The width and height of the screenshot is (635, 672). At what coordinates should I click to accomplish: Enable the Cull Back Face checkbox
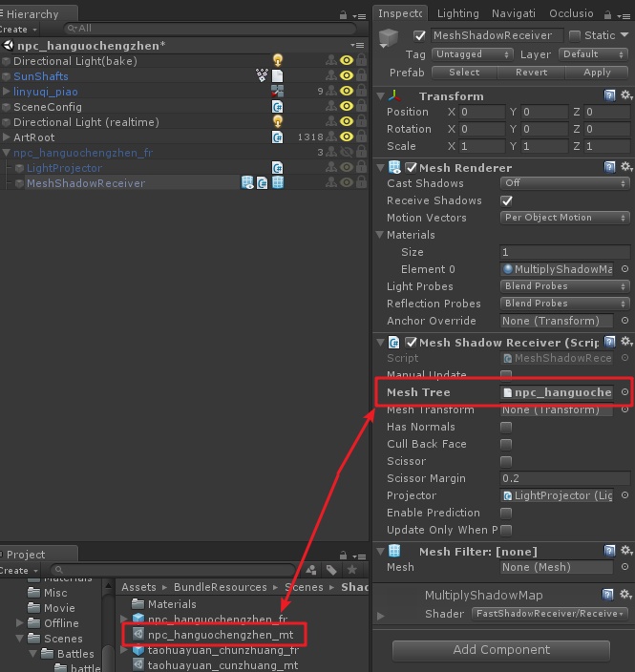pyautogui.click(x=506, y=444)
